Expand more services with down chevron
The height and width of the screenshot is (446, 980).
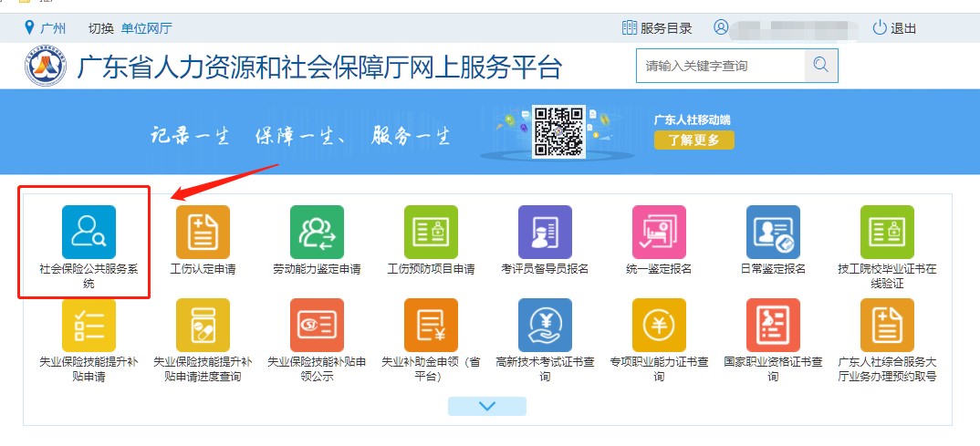click(x=487, y=406)
